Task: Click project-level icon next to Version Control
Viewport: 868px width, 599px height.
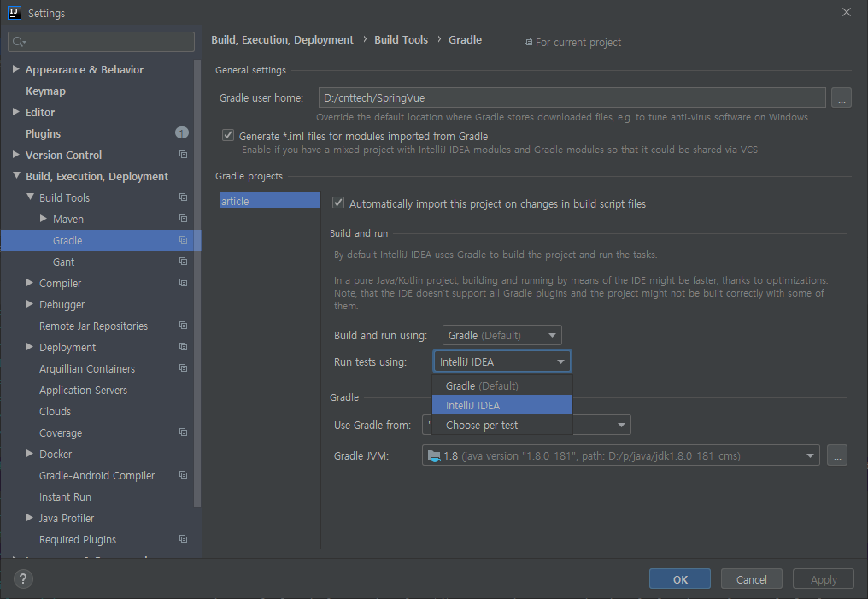Action: [183, 155]
